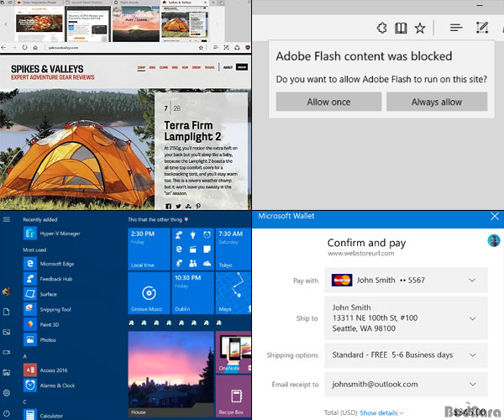Click Web Note pen icon above Flash prompt
The height and width of the screenshot is (420, 504).
[482, 28]
